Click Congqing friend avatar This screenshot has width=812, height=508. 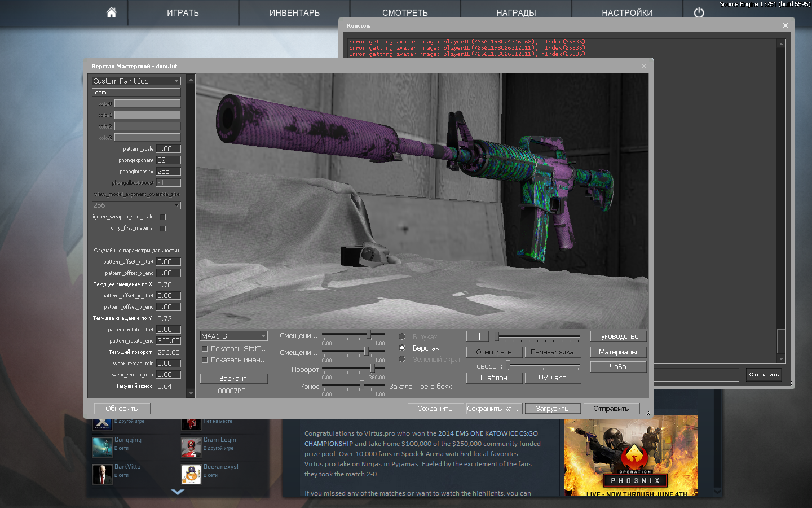click(x=102, y=448)
